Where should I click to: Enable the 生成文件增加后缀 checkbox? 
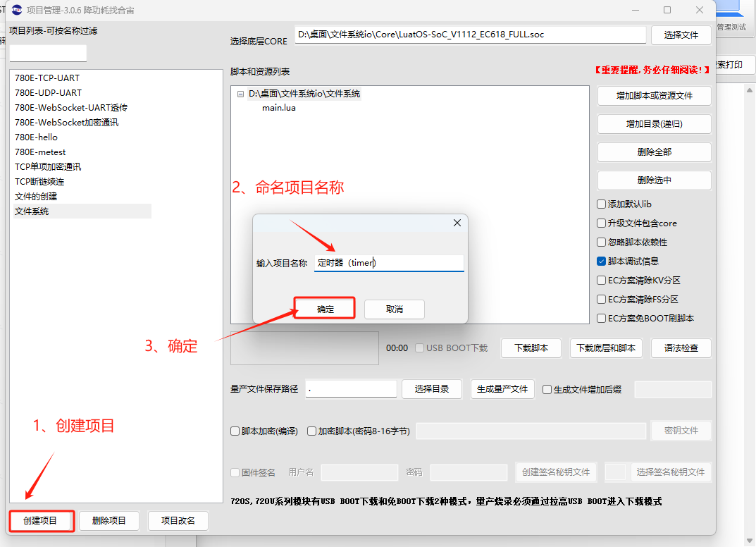tap(547, 390)
